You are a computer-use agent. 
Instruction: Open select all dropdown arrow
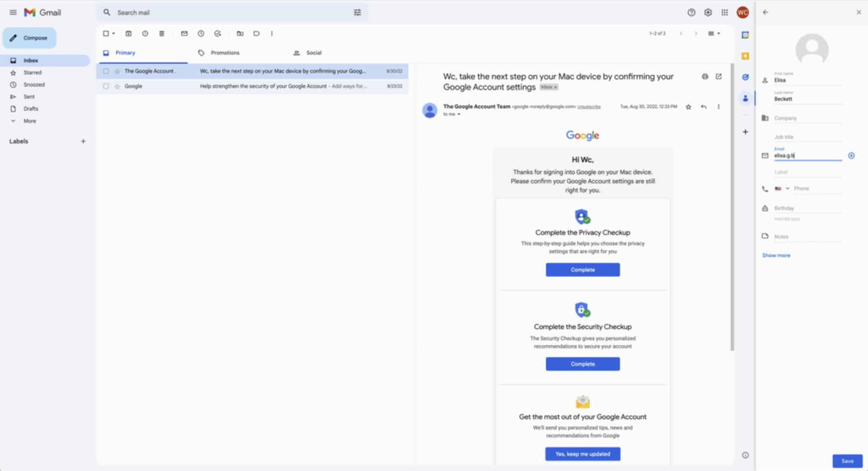point(113,33)
